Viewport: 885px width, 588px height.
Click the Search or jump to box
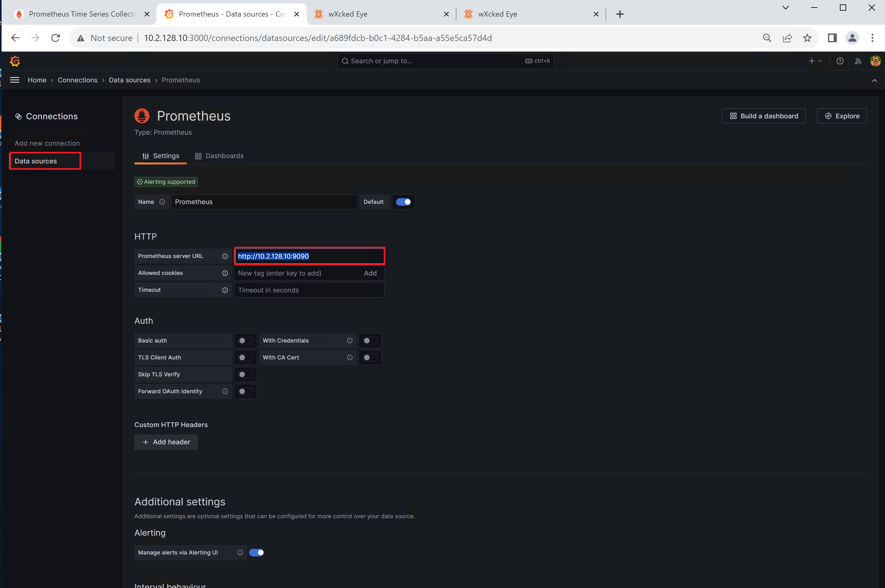446,61
